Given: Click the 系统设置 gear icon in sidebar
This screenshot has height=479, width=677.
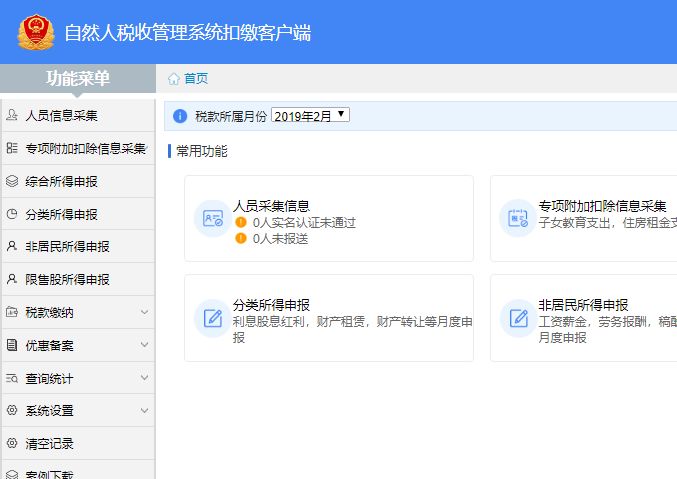Looking at the screenshot, I should coord(12,410).
